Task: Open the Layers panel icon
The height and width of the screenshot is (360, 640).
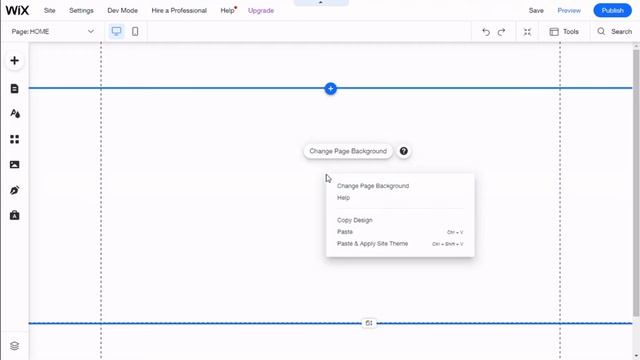Action: point(15,346)
